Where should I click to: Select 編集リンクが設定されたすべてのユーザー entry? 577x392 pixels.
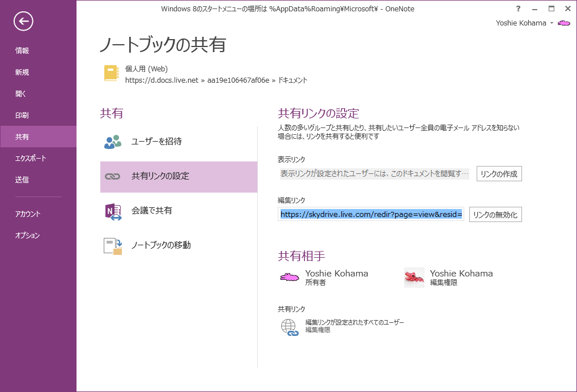point(354,322)
